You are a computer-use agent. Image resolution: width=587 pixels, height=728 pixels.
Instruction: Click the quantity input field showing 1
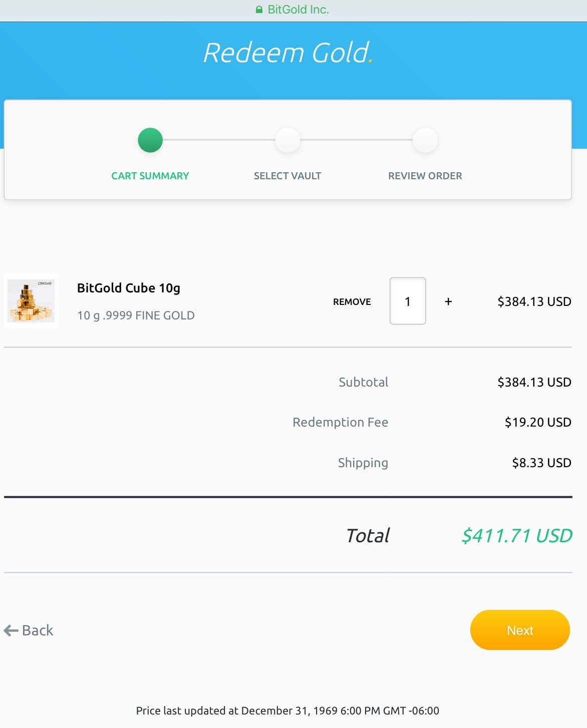coord(408,301)
